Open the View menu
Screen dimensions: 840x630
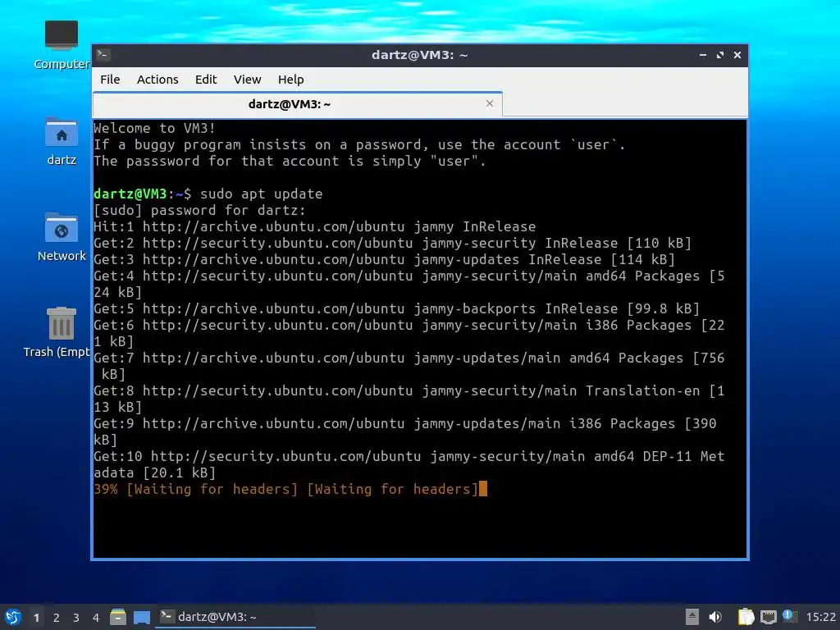click(247, 80)
